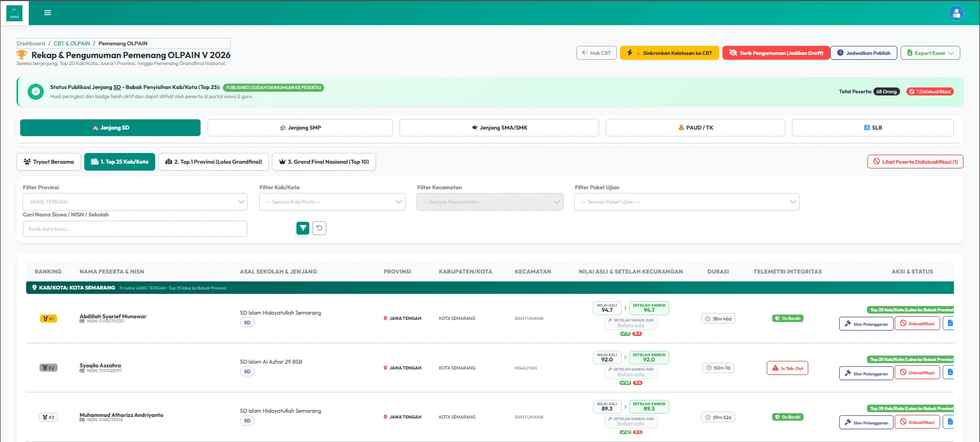Click 0x Bersih badge for Muhammad Athariz
980x442 pixels.
(788, 417)
